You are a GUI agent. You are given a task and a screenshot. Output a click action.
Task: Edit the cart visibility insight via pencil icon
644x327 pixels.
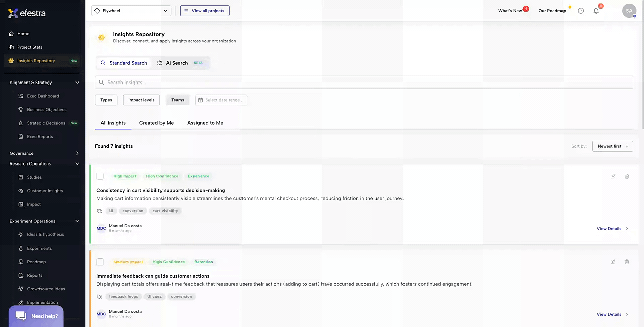pos(613,176)
